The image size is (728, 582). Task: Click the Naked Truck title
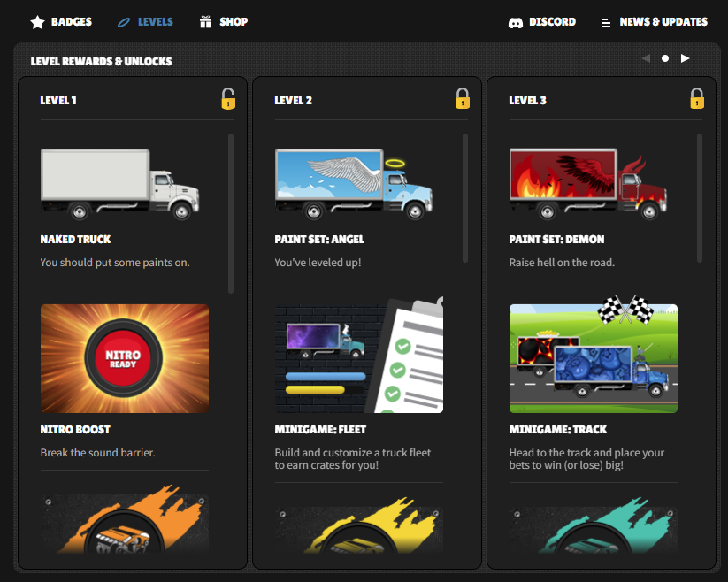point(76,239)
